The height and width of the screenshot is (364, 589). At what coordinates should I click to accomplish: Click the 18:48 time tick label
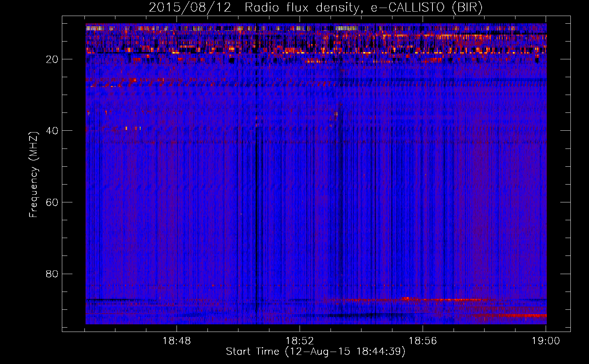(177, 341)
